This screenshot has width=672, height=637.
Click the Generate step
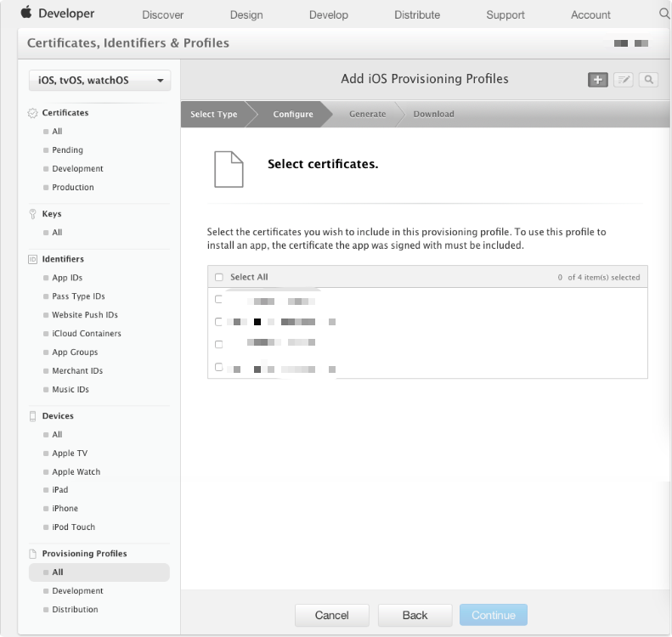point(368,115)
